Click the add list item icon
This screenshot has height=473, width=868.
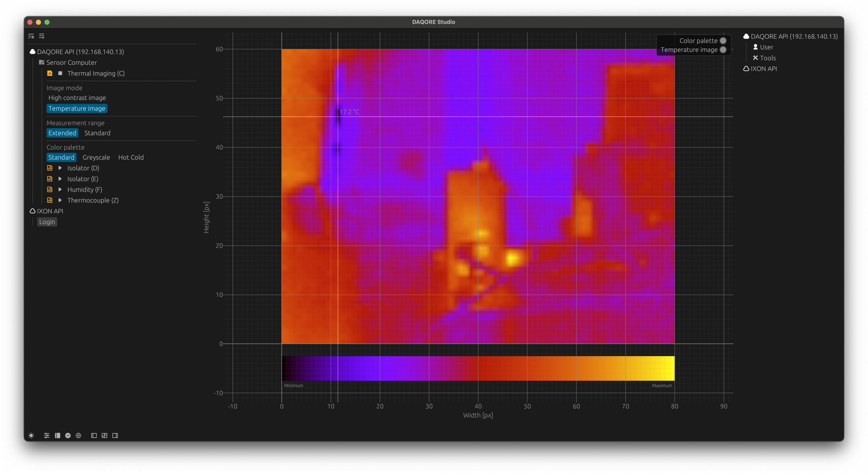tap(42, 36)
